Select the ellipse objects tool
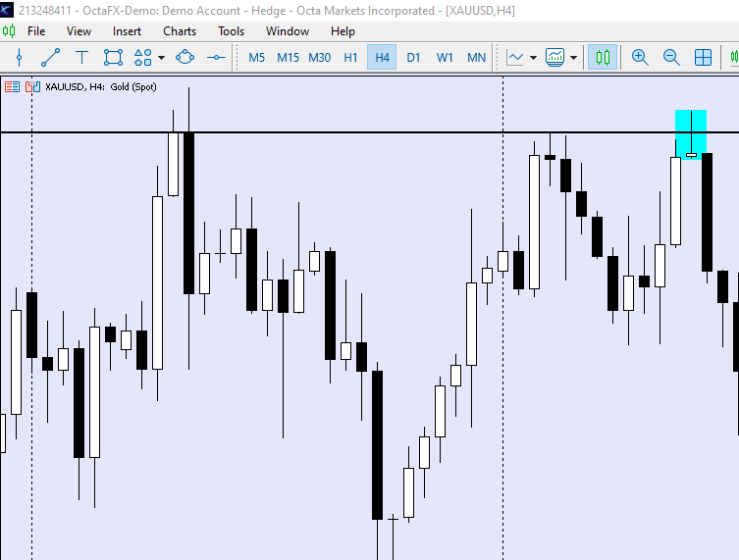 (185, 58)
